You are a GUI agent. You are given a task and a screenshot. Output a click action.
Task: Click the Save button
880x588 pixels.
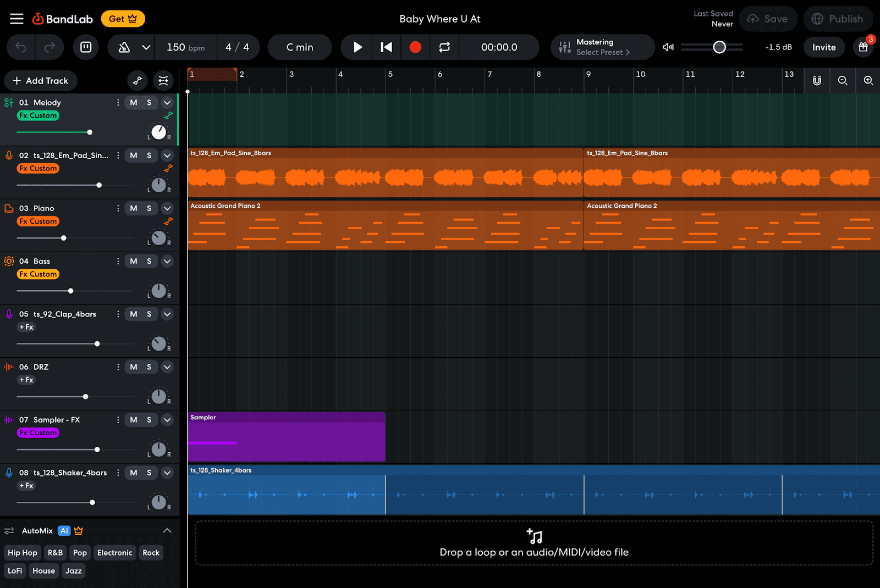(x=768, y=19)
